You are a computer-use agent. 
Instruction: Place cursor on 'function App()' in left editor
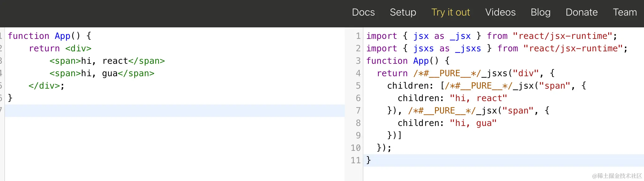44,36
